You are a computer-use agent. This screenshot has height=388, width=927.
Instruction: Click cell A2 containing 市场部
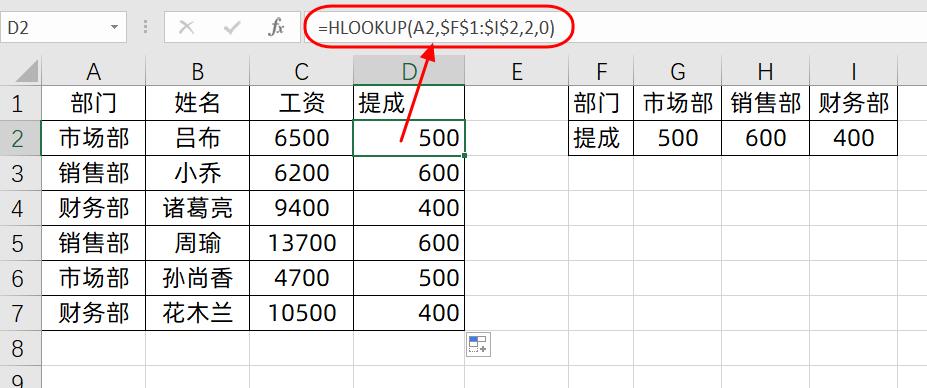(93, 138)
